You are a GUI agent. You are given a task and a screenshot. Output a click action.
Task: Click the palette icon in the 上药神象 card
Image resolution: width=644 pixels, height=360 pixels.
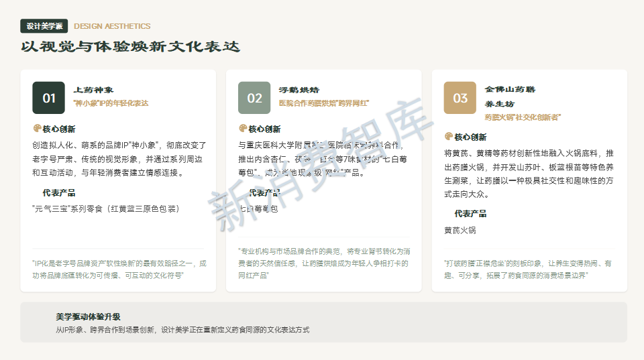point(37,129)
